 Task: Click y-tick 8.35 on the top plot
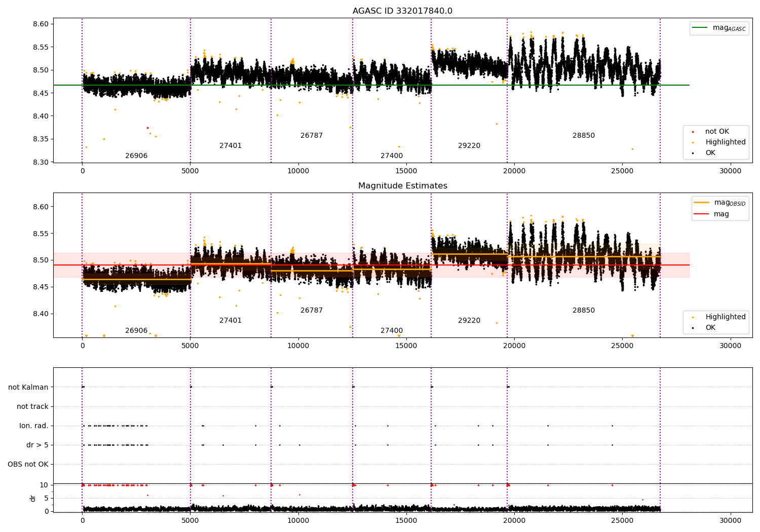pyautogui.click(x=41, y=139)
